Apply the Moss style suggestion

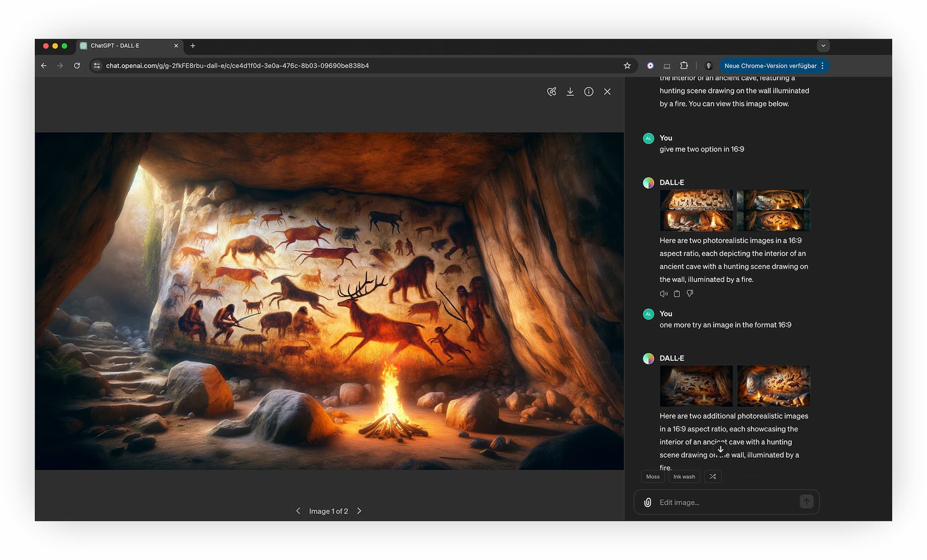pyautogui.click(x=653, y=477)
